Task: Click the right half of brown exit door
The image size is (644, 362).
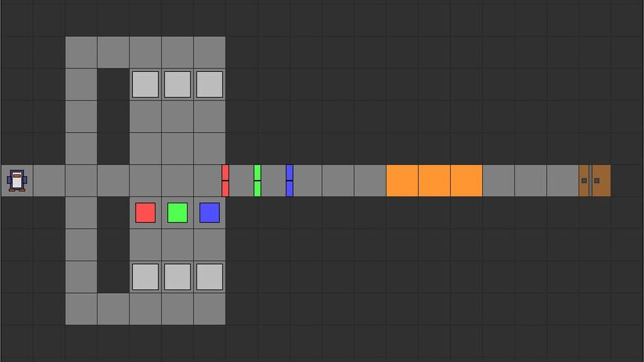Action: tap(601, 181)
